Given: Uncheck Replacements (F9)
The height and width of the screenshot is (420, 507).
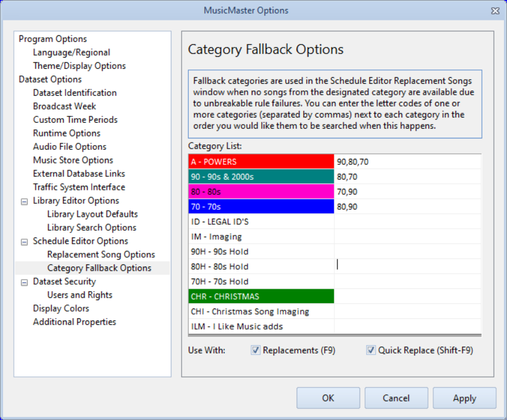Looking at the screenshot, I should click(x=255, y=350).
